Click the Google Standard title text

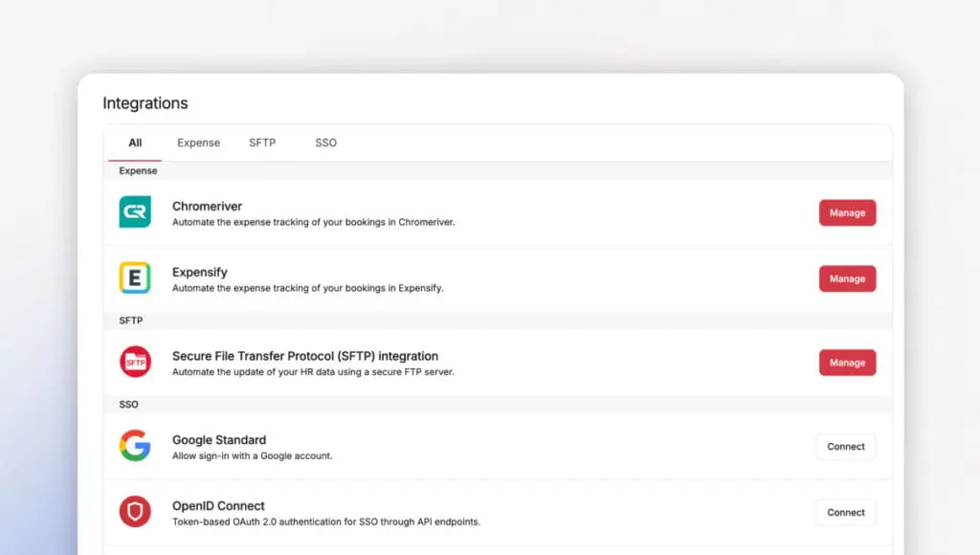(x=219, y=440)
